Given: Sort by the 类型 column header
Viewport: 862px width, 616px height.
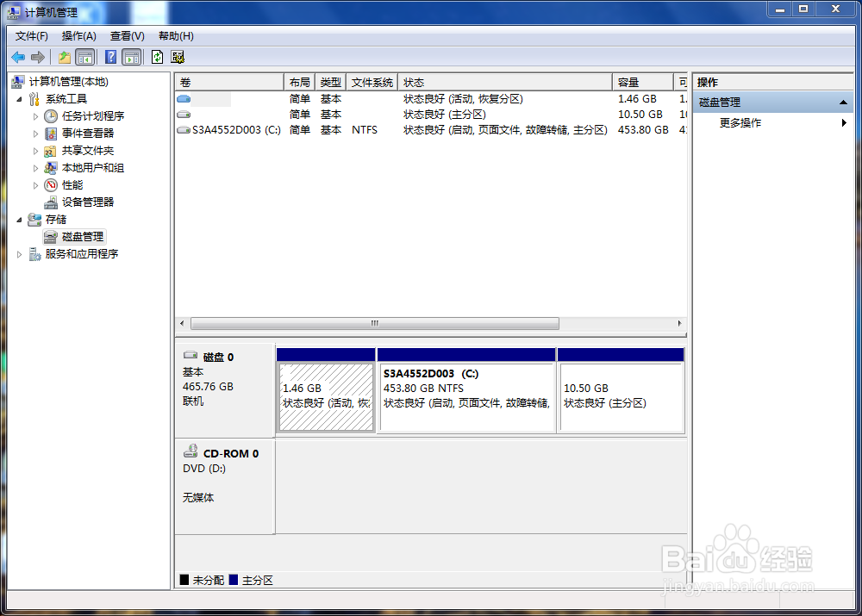Looking at the screenshot, I should tap(331, 83).
